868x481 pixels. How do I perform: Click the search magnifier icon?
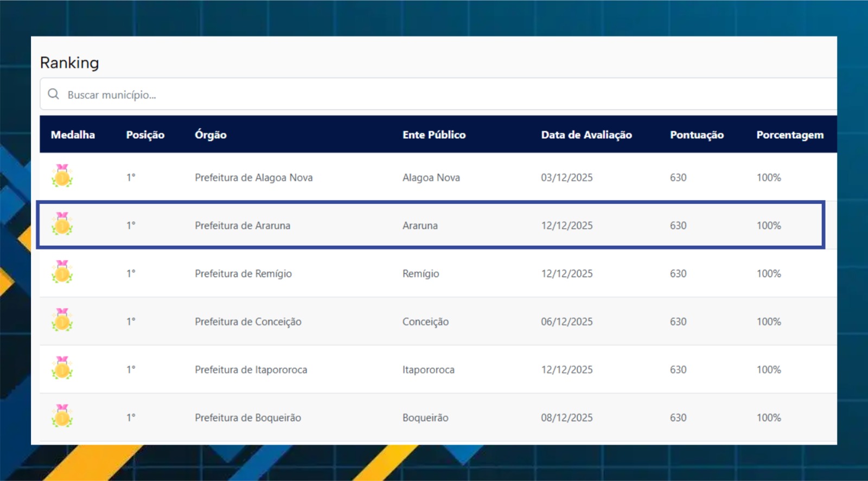(x=53, y=94)
